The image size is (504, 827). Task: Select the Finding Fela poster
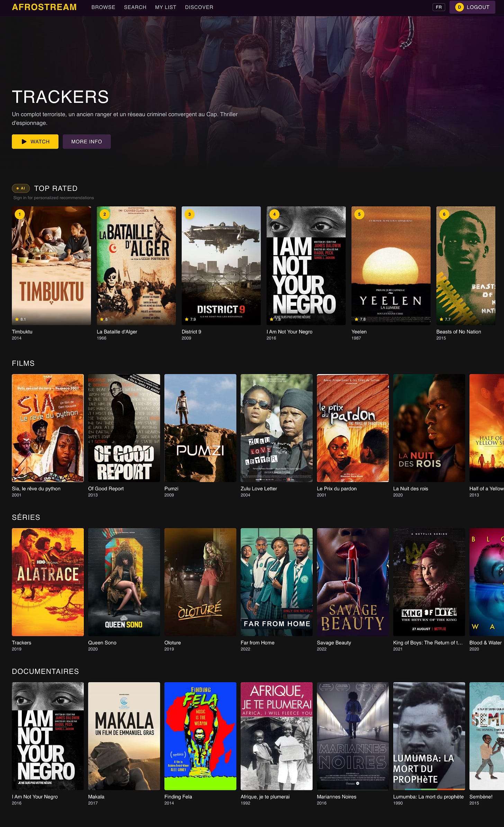point(200,736)
